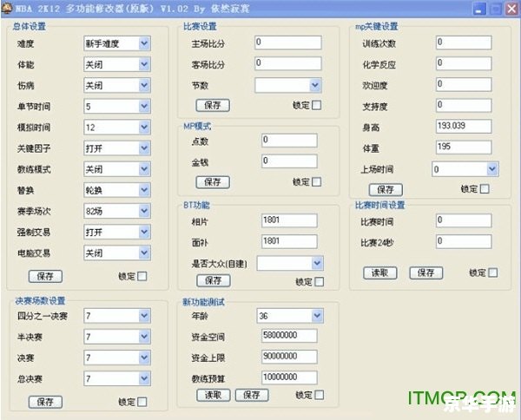The height and width of the screenshot is (420, 521).
Task: Expand the 是否大众(自建) dropdown
Action: 290,263
